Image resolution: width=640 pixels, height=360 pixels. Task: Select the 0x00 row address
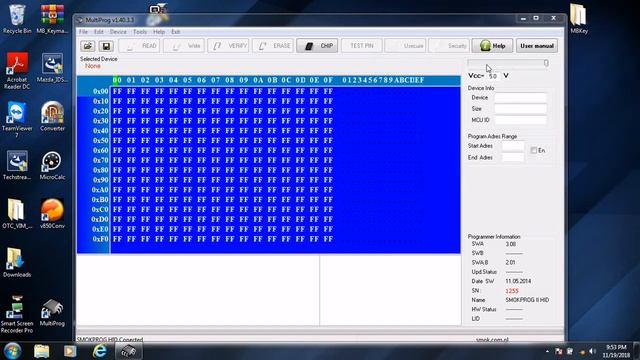pyautogui.click(x=100, y=91)
